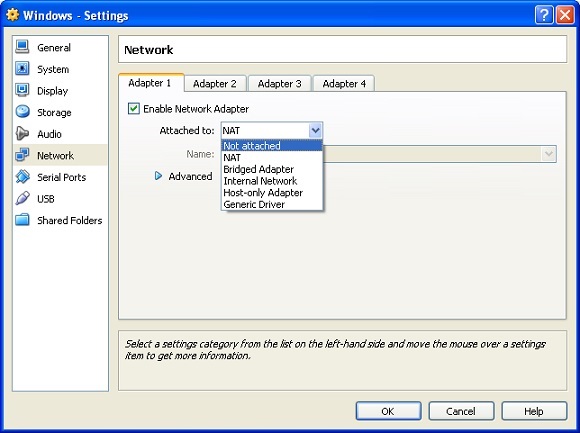
Task: Click the settings gear icon in the title bar
Action: point(12,15)
